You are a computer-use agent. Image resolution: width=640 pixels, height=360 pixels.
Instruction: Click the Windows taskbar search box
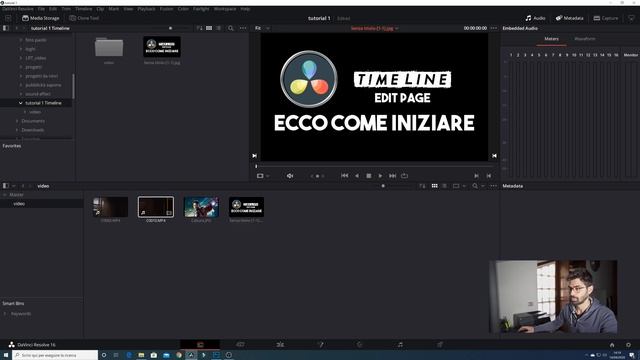point(55,355)
